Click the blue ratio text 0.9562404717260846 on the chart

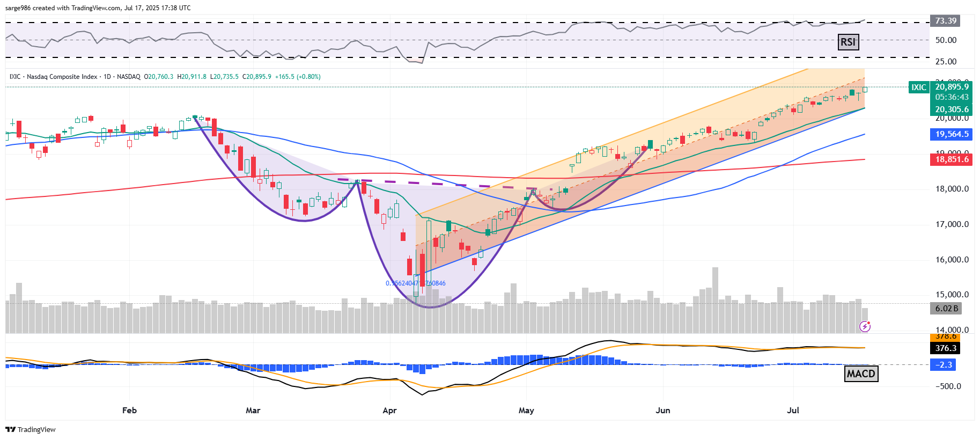point(416,283)
